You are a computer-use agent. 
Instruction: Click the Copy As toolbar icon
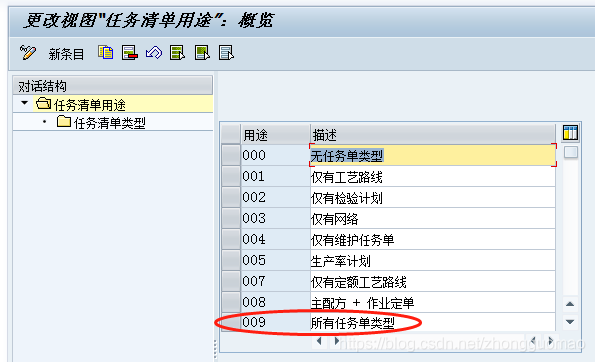click(105, 52)
